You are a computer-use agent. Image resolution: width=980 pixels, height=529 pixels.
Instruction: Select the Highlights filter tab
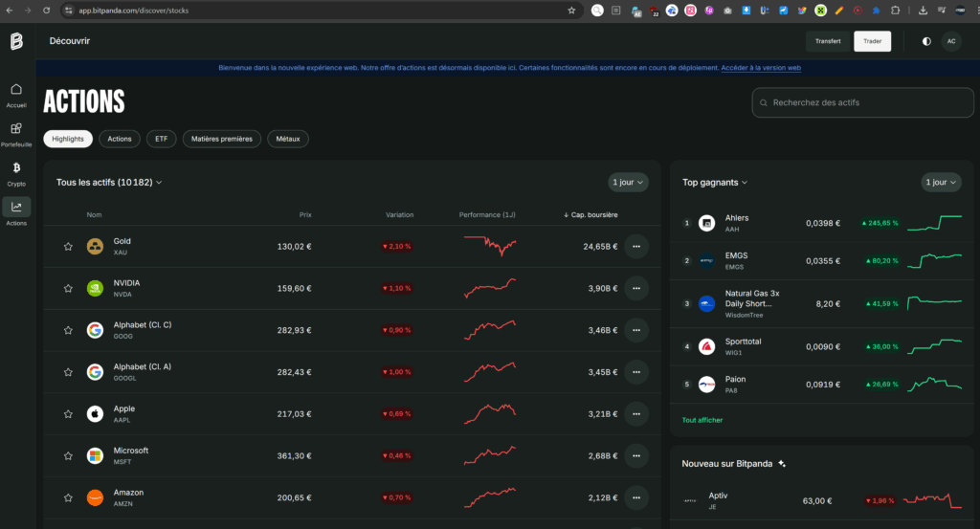(68, 139)
